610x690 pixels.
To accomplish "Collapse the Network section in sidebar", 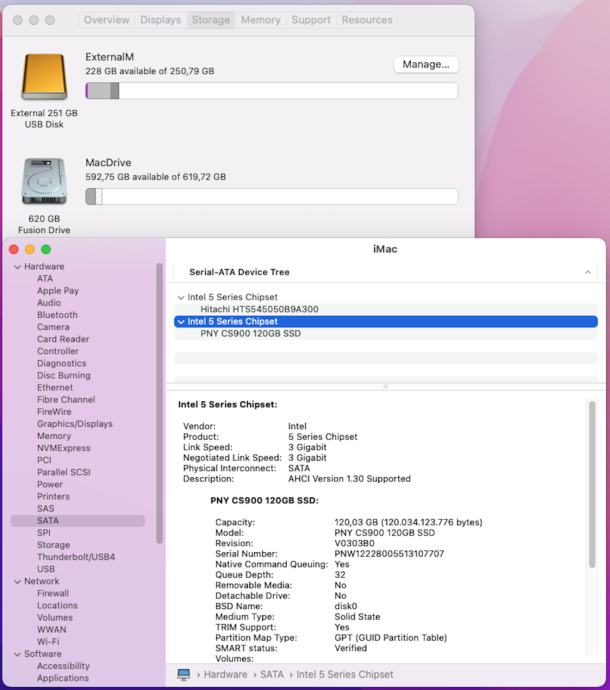I will 18,581.
